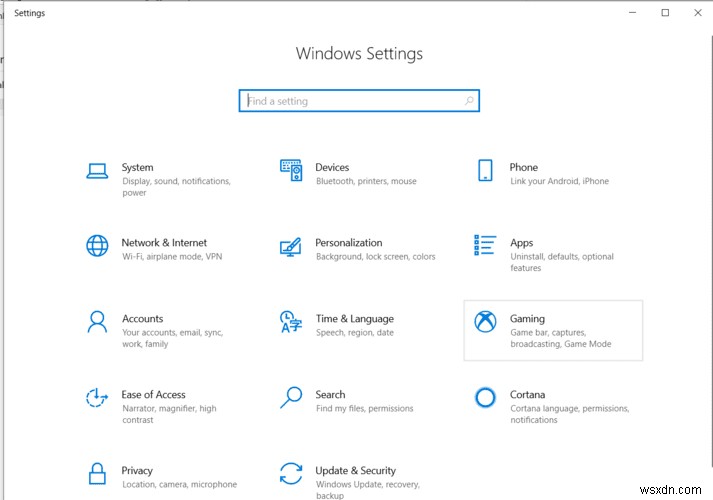Click 'Narrator, magnifier, high contrast' text
Image resolution: width=713 pixels, height=500 pixels.
pyautogui.click(x=169, y=414)
